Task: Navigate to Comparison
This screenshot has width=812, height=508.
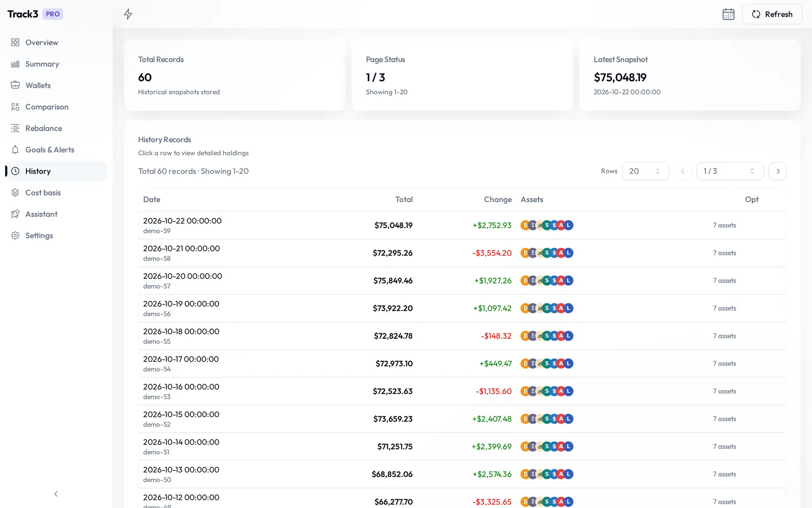Action: coord(56,107)
